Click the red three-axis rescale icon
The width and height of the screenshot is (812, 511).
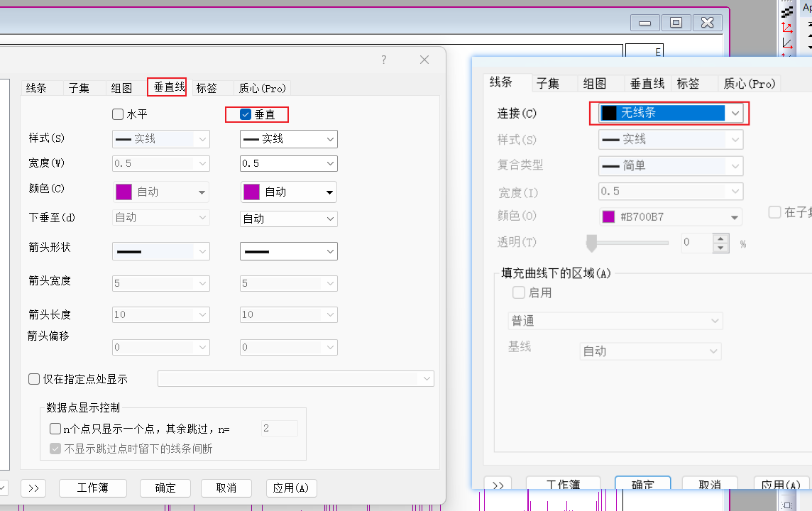point(787,27)
